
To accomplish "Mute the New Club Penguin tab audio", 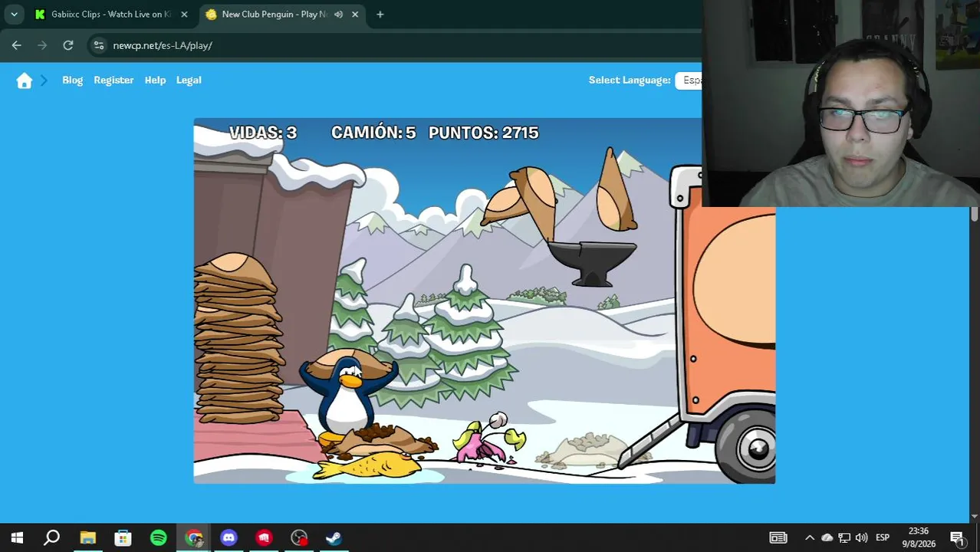I will 338,14.
